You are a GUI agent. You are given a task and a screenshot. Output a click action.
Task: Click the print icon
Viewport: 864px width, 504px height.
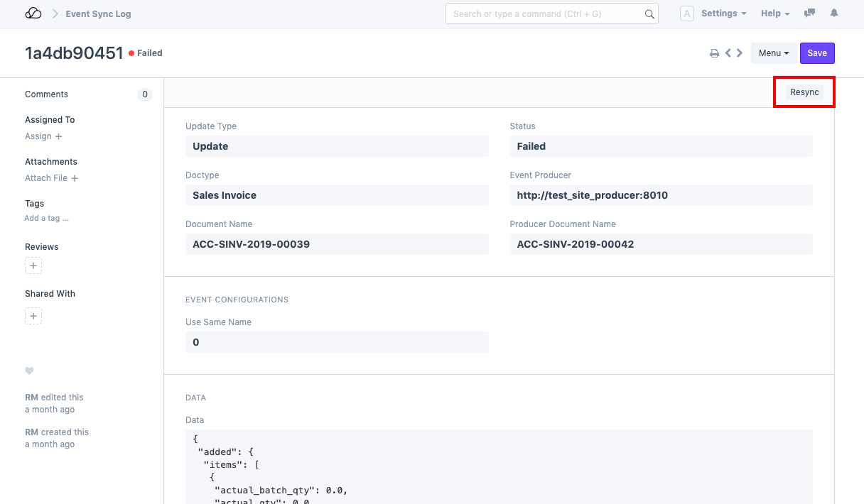[x=715, y=53]
